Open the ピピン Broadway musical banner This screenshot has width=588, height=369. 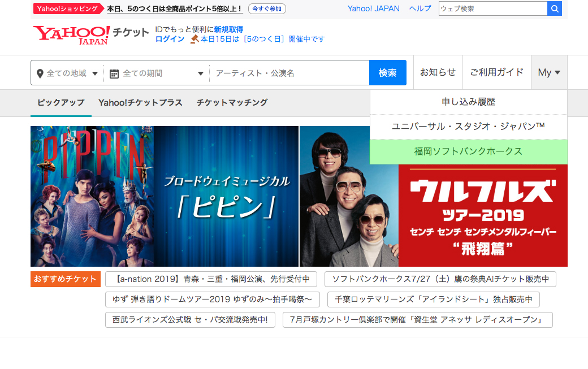click(165, 196)
